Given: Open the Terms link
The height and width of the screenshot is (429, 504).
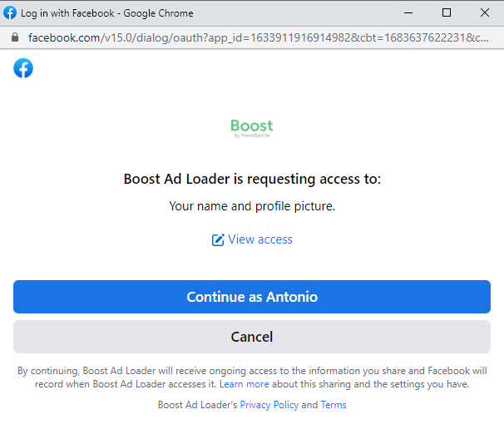Looking at the screenshot, I should pos(334,405).
